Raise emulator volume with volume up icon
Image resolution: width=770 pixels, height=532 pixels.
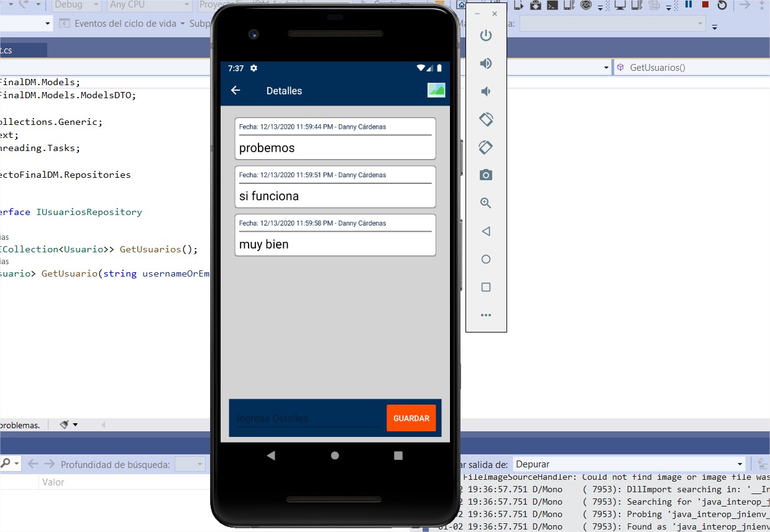click(x=485, y=63)
